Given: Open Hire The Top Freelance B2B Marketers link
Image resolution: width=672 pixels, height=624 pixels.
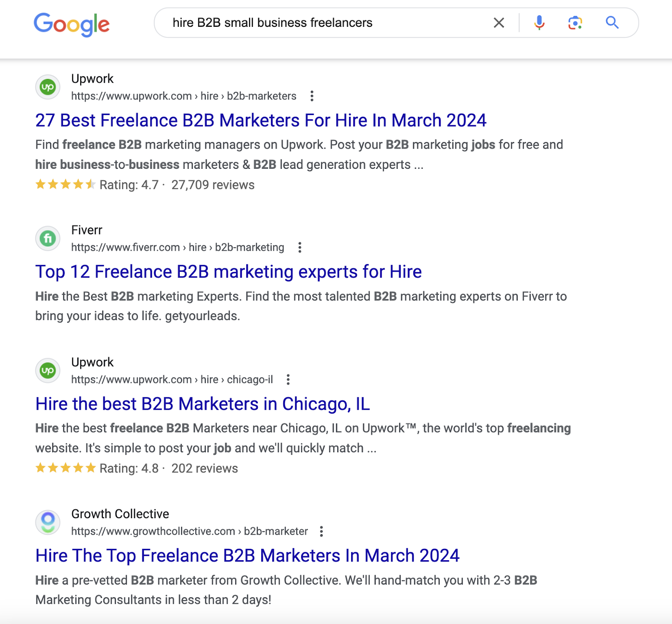Looking at the screenshot, I should point(248,555).
